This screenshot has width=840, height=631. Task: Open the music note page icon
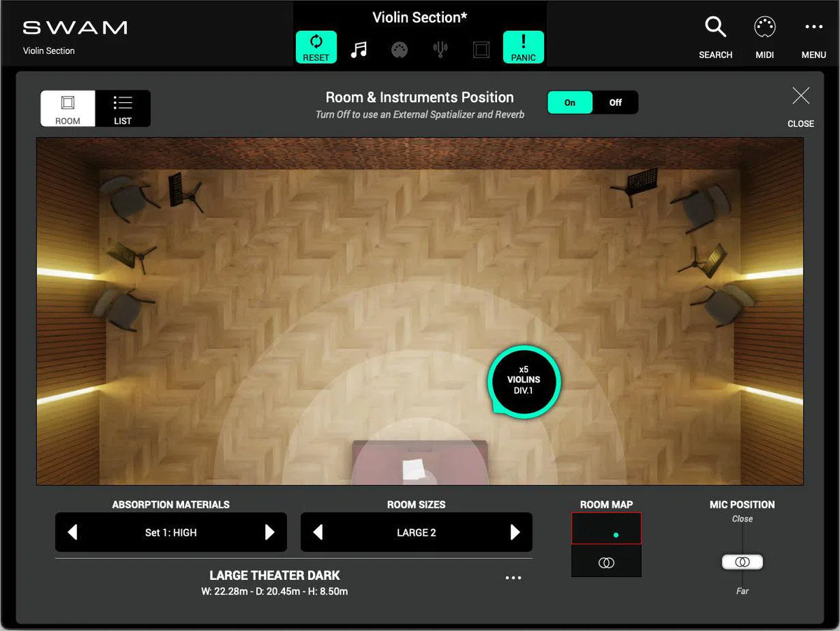pos(358,50)
